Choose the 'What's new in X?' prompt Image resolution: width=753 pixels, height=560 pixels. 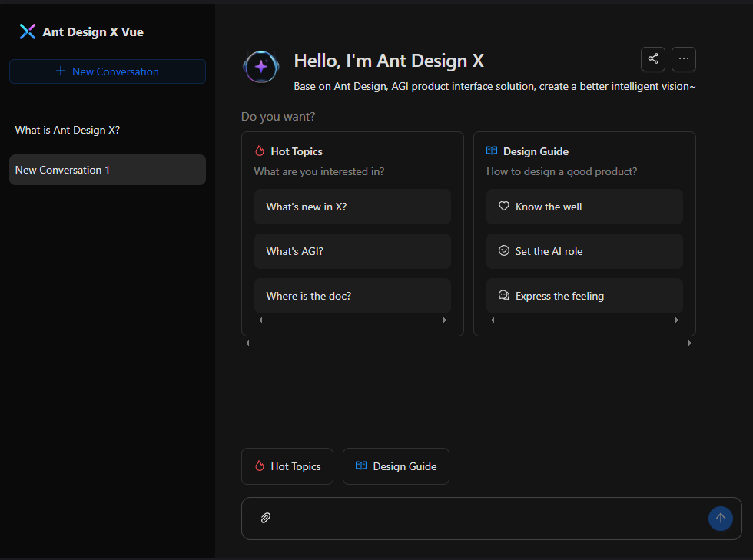pos(353,207)
